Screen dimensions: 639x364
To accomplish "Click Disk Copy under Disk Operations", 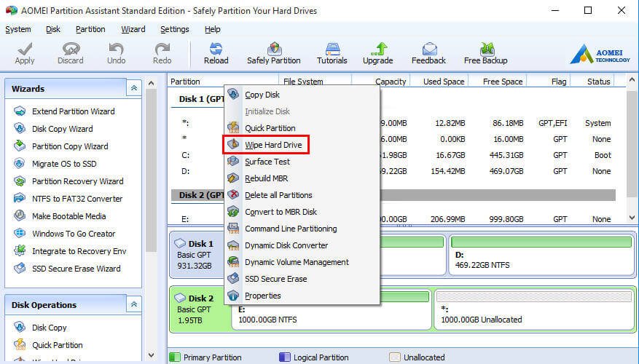I will 50,328.
